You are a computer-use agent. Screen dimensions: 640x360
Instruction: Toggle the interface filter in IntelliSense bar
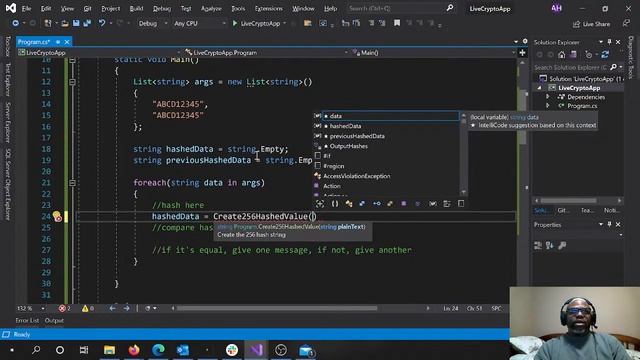(376, 204)
